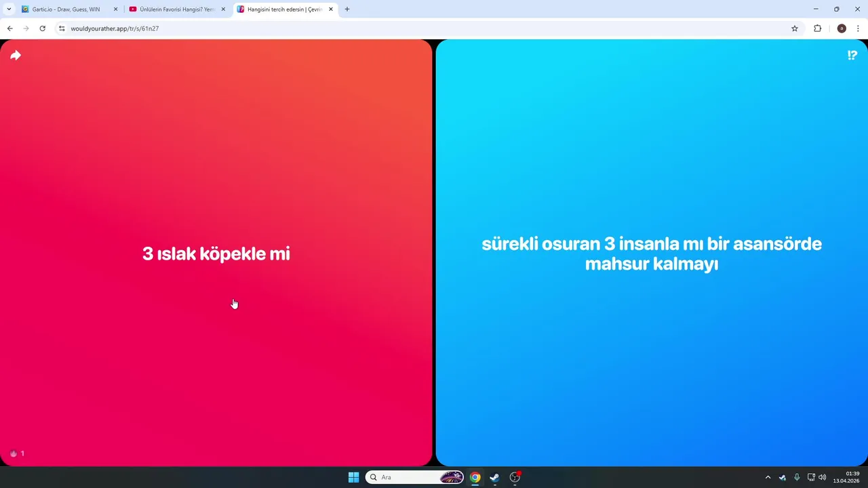Close the Hangisini tercih edersin tab

click(331, 9)
